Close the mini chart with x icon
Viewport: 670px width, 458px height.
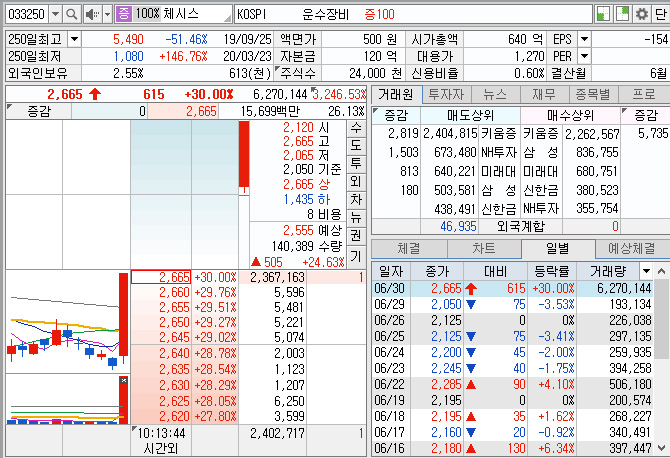(123, 380)
